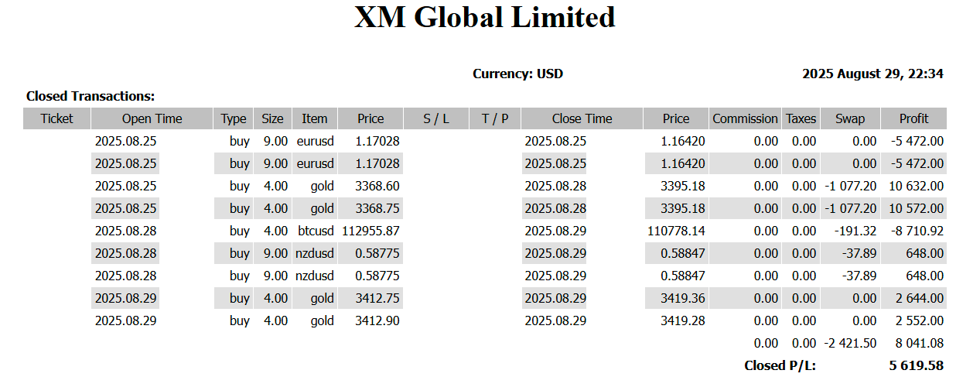Select the btcusd item cell
This screenshot has height=377, width=980.
pyautogui.click(x=315, y=231)
